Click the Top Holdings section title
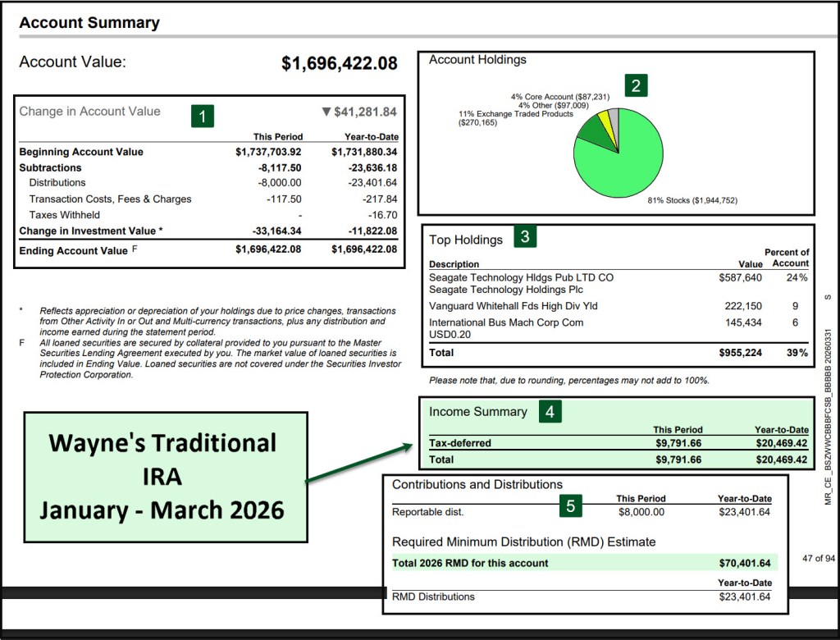The width and height of the screenshot is (840, 640). [466, 240]
